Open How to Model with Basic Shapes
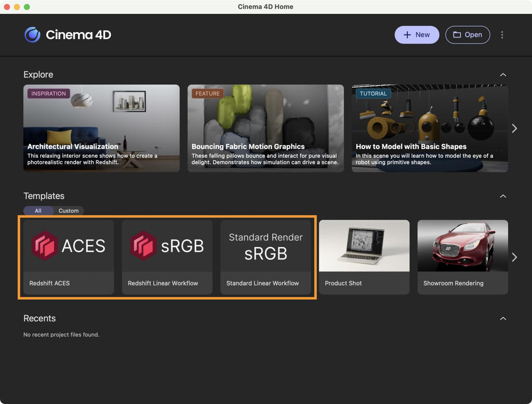 [430, 128]
